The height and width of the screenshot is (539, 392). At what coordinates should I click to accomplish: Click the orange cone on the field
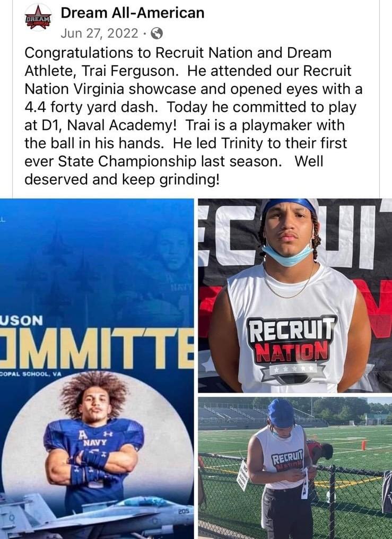click(x=363, y=445)
